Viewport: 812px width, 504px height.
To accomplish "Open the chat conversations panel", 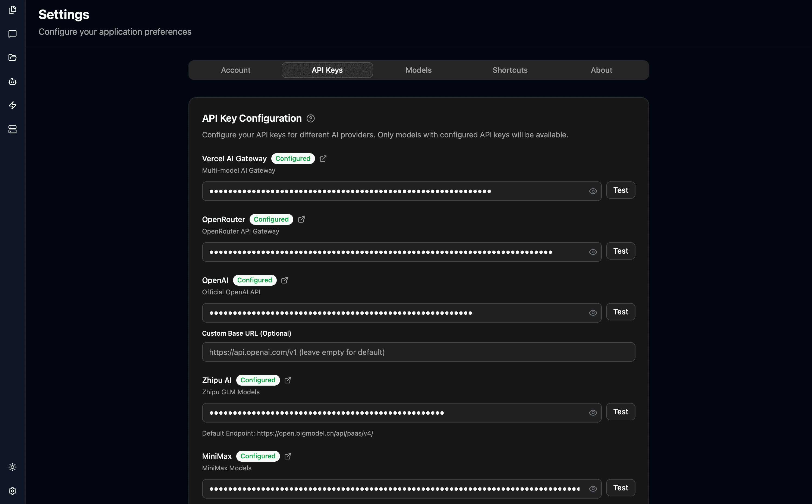I will 12,34.
